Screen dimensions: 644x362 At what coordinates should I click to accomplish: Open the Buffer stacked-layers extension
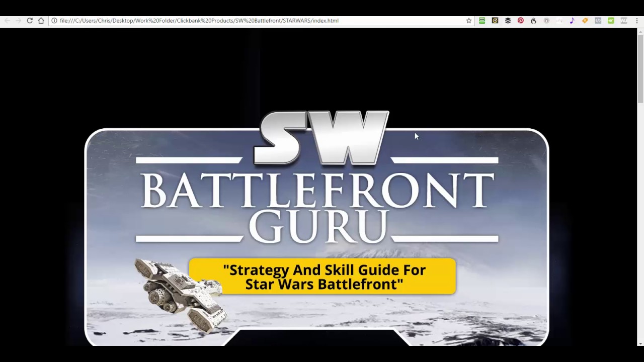[x=508, y=21]
